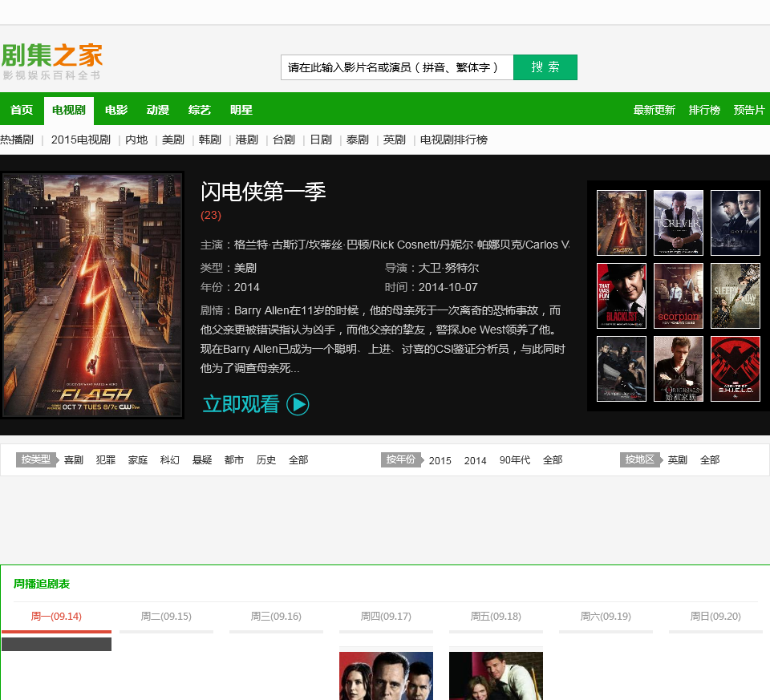Screen dimensions: 770x700
Task: Select the 电视剧 nav tab
Action: [69, 111]
